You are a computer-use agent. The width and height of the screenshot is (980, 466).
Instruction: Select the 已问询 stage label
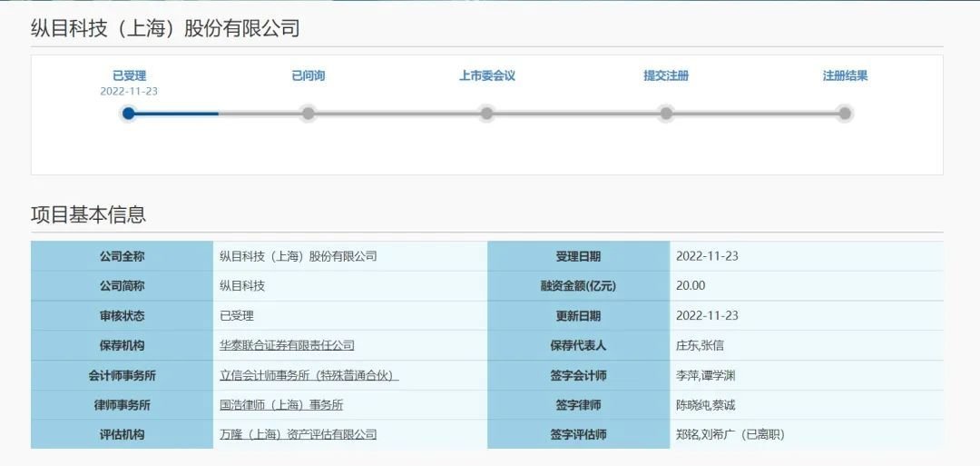pyautogui.click(x=309, y=75)
